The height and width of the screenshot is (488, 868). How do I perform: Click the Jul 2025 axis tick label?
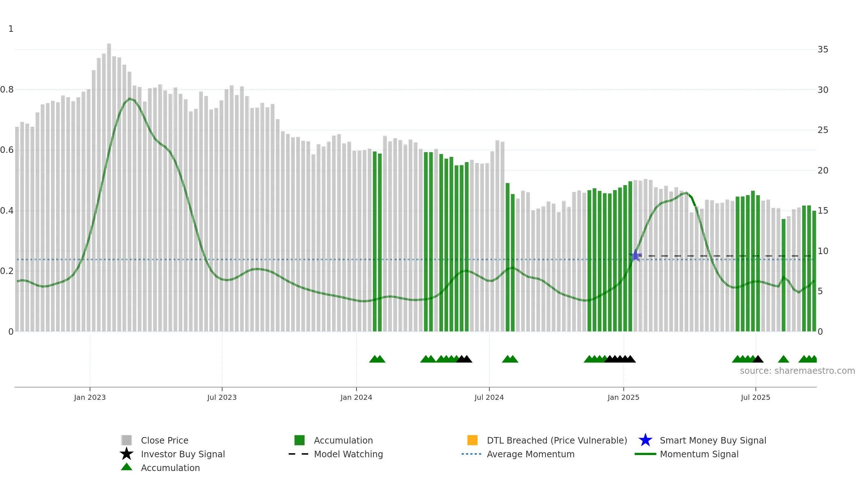pos(756,398)
